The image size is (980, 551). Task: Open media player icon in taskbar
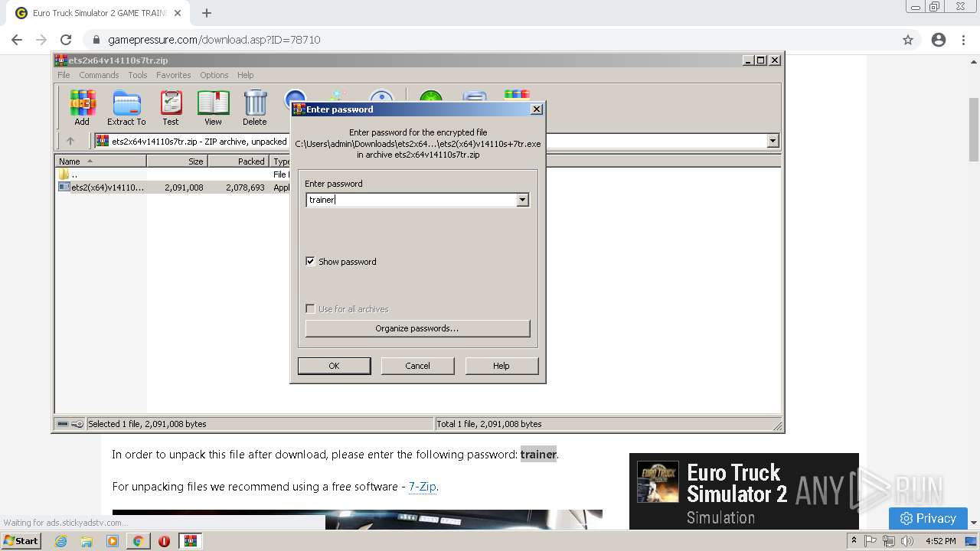(x=113, y=541)
